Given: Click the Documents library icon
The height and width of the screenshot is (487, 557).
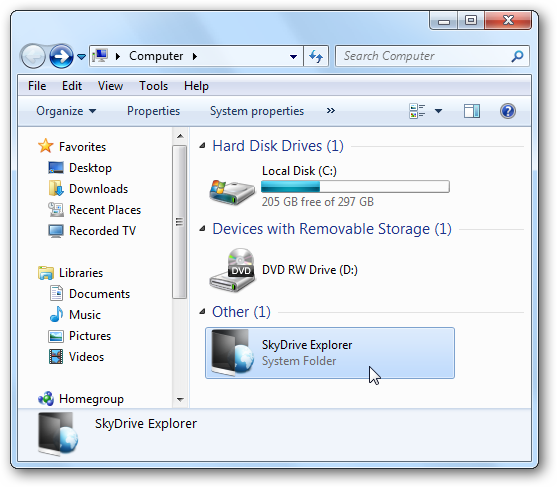Looking at the screenshot, I should [x=56, y=293].
